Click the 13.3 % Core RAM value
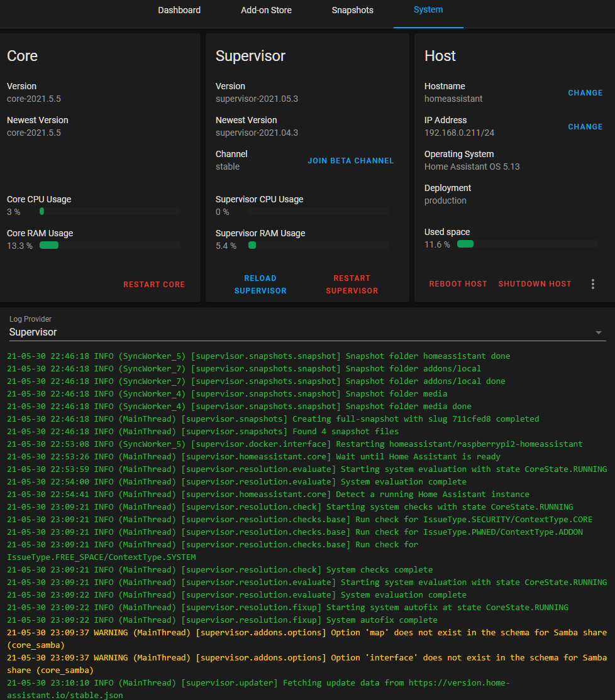 (x=19, y=246)
